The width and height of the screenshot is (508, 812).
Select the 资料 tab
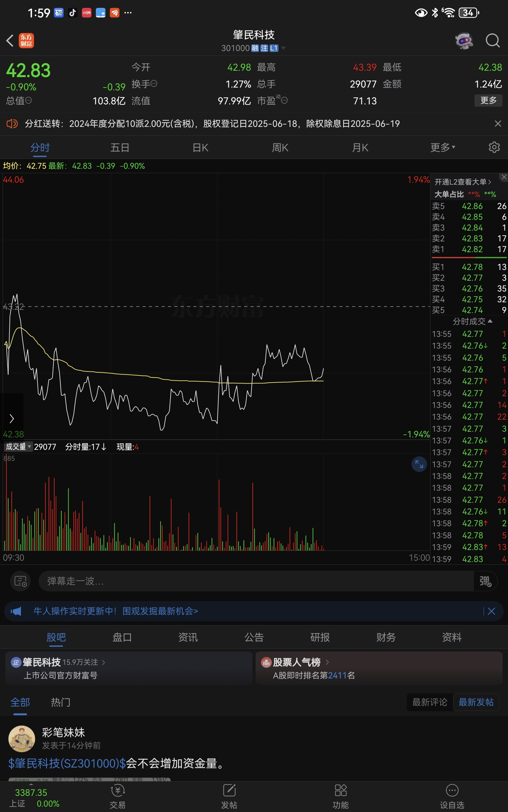[451, 637]
